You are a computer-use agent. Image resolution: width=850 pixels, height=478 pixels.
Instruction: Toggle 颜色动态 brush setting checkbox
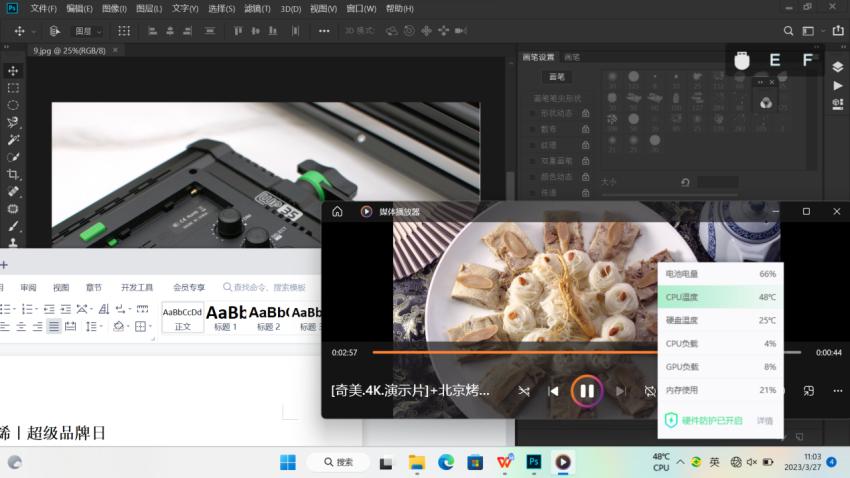(x=532, y=177)
